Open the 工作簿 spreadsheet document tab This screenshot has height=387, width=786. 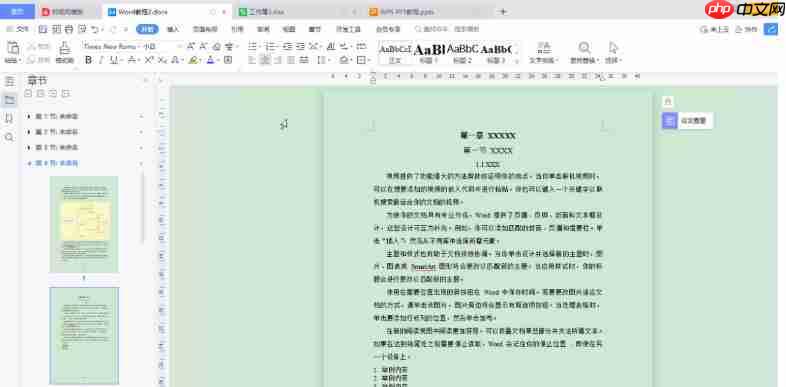click(x=298, y=12)
